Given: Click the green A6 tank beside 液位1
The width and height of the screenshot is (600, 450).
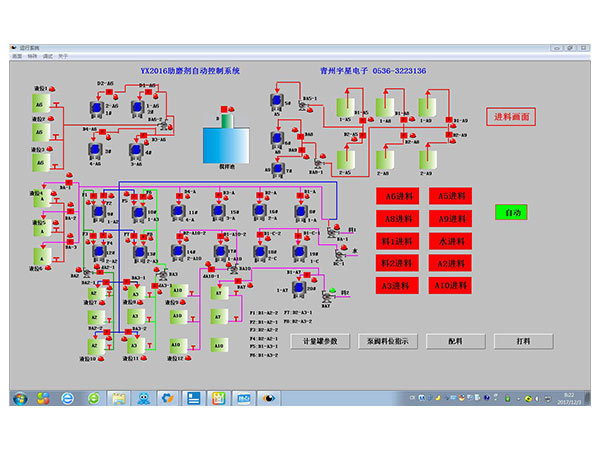Looking at the screenshot, I should [x=39, y=102].
